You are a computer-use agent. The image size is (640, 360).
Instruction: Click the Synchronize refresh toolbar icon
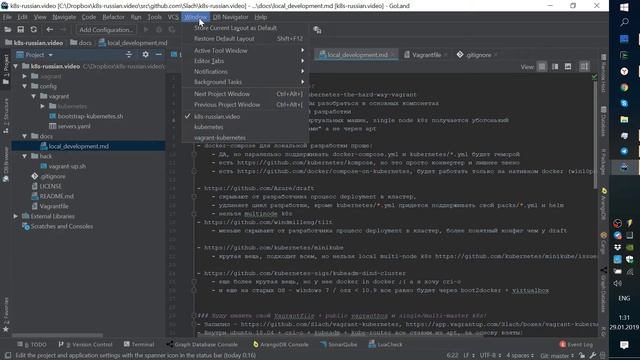click(33, 29)
